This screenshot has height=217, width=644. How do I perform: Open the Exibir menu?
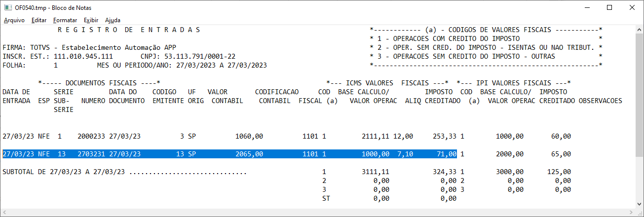point(91,20)
